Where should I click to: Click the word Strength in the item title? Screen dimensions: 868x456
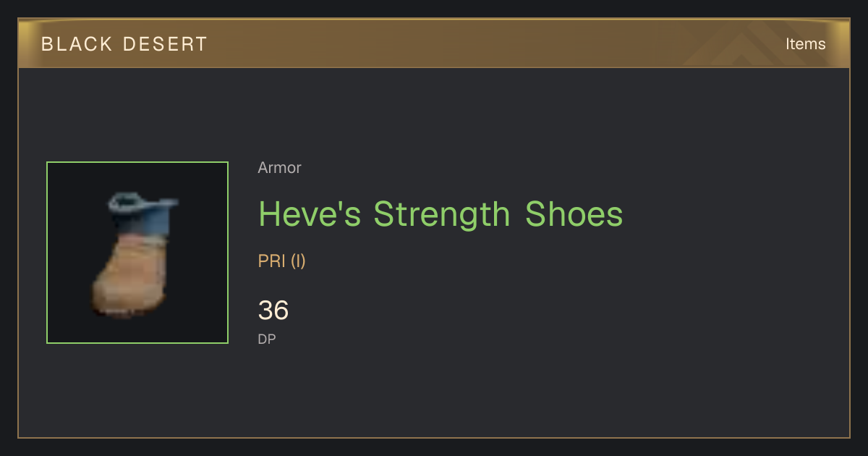pos(442,214)
